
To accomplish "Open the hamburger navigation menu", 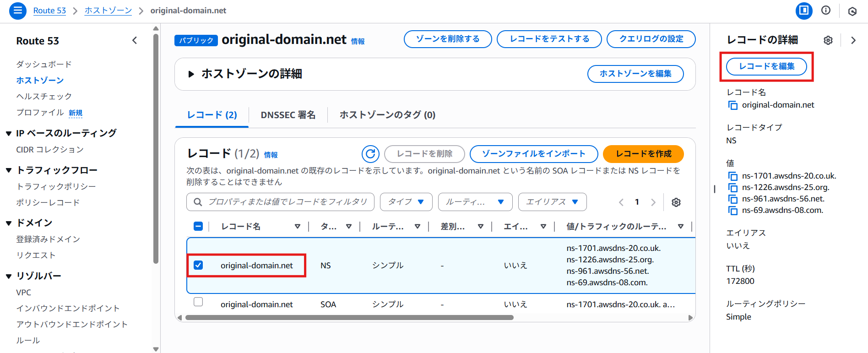I will click(17, 11).
